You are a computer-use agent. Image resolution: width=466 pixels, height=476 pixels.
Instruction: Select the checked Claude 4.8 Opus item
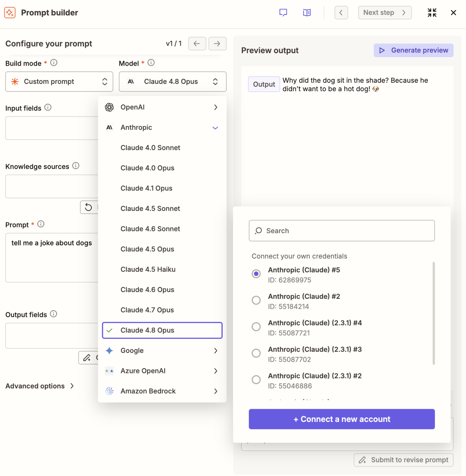click(x=162, y=330)
